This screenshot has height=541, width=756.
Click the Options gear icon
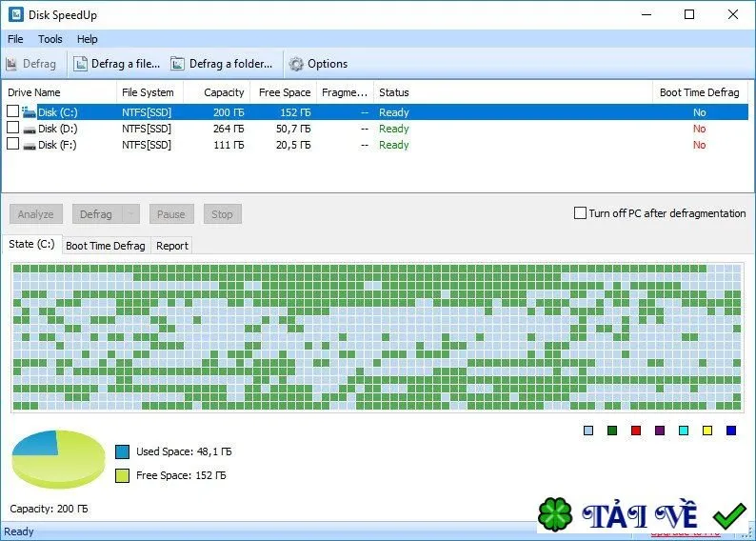pyautogui.click(x=296, y=64)
